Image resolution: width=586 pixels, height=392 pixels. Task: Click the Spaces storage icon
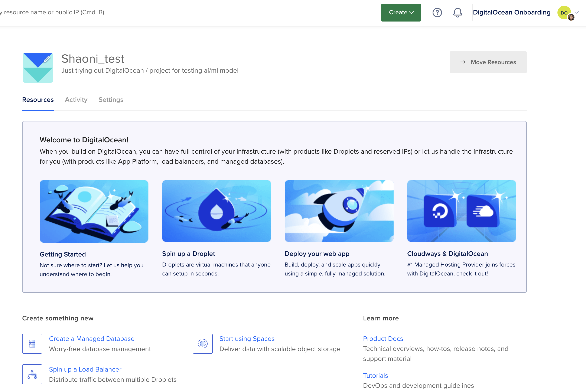coord(202,343)
